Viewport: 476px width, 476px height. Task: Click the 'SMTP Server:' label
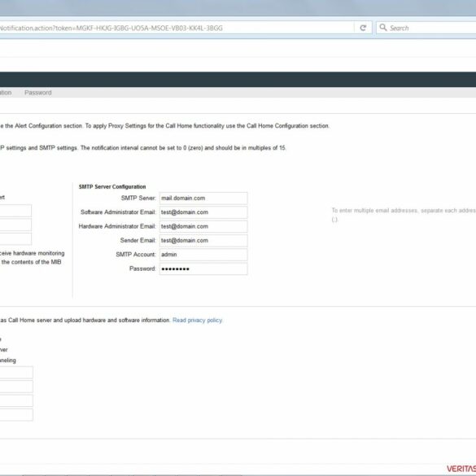tap(138, 199)
